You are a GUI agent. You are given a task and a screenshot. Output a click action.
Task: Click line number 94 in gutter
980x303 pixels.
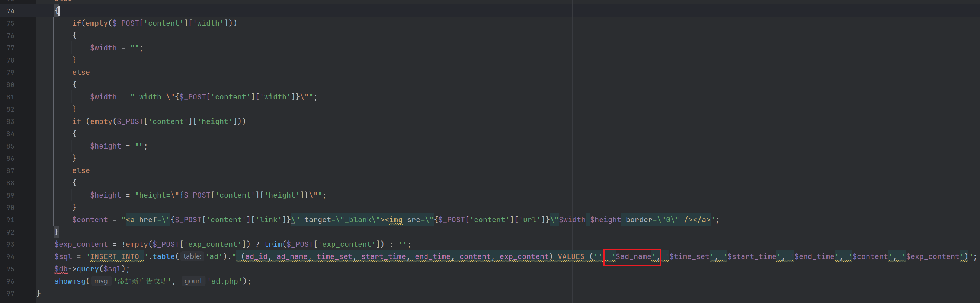pyautogui.click(x=10, y=257)
